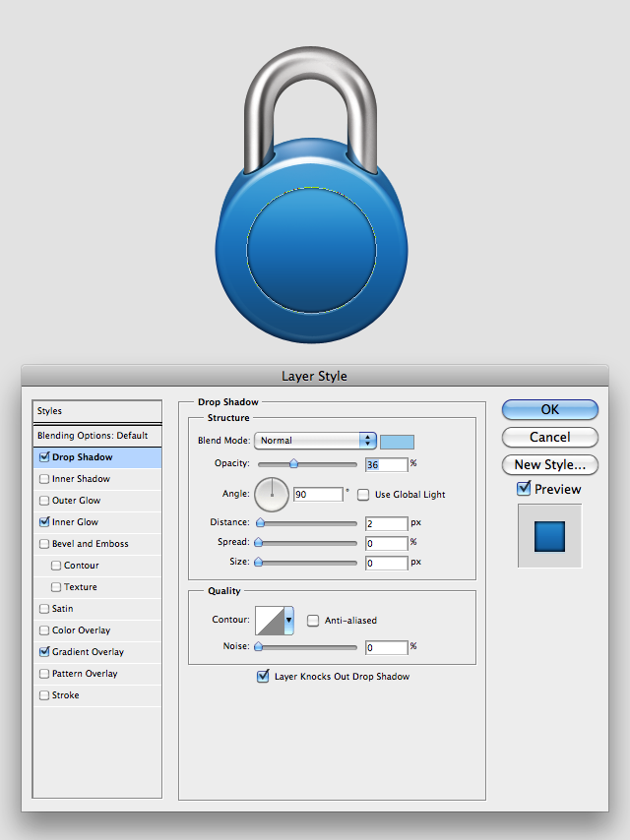The height and width of the screenshot is (840, 630).
Task: Tick the Texture sub-option checkbox
Action: tap(56, 587)
